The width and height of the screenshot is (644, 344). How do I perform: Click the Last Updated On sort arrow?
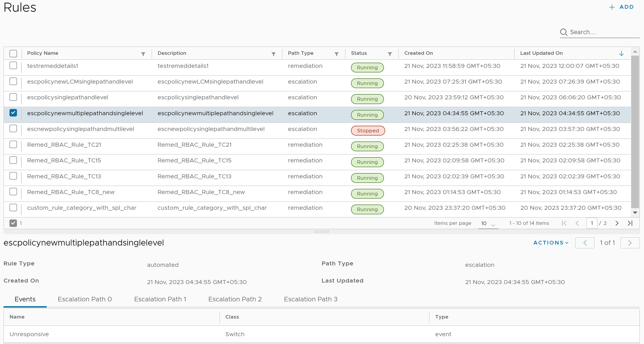[x=621, y=53]
